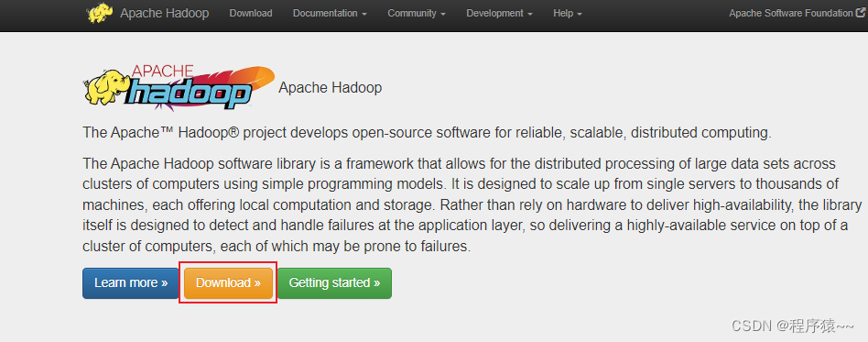Image resolution: width=868 pixels, height=342 pixels.
Task: Expand the Community dropdown menu
Action: (x=417, y=14)
